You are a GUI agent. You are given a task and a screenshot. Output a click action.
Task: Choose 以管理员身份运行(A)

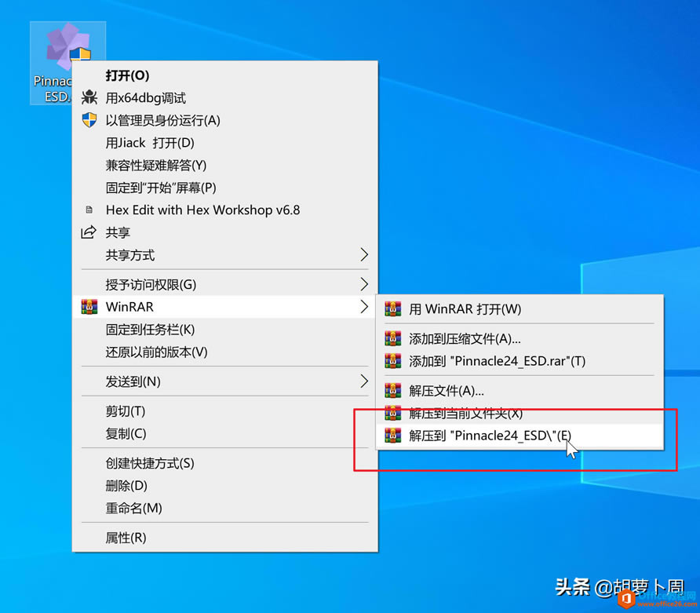225,120
